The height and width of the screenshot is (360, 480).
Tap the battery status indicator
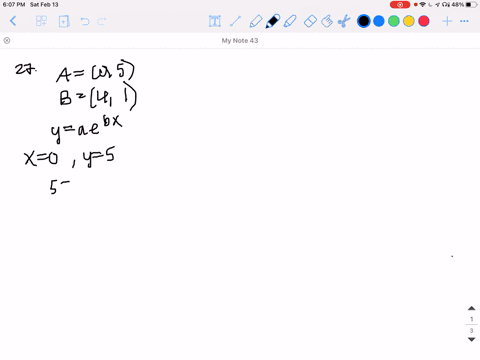(x=471, y=5)
